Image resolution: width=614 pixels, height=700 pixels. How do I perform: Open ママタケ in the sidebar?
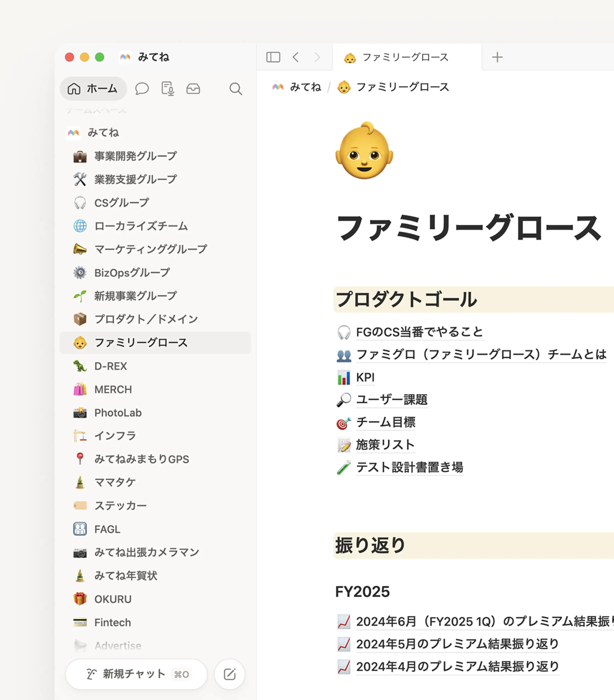[x=155, y=482]
